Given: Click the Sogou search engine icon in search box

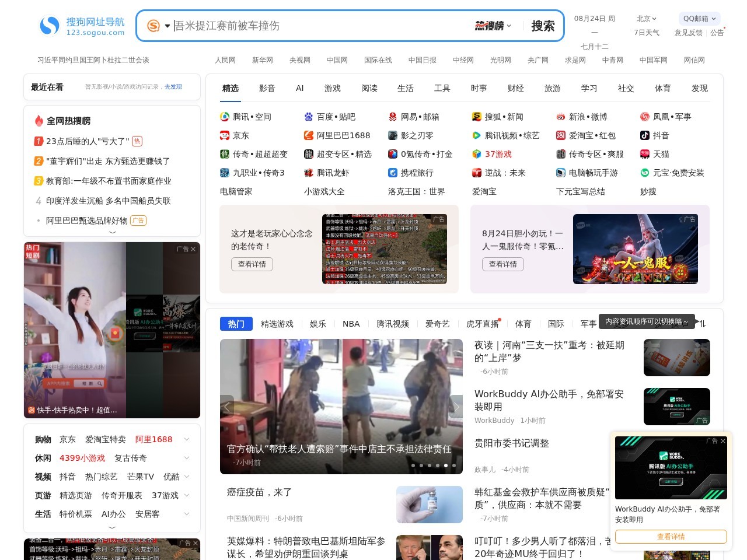Looking at the screenshot, I should pyautogui.click(x=153, y=26).
